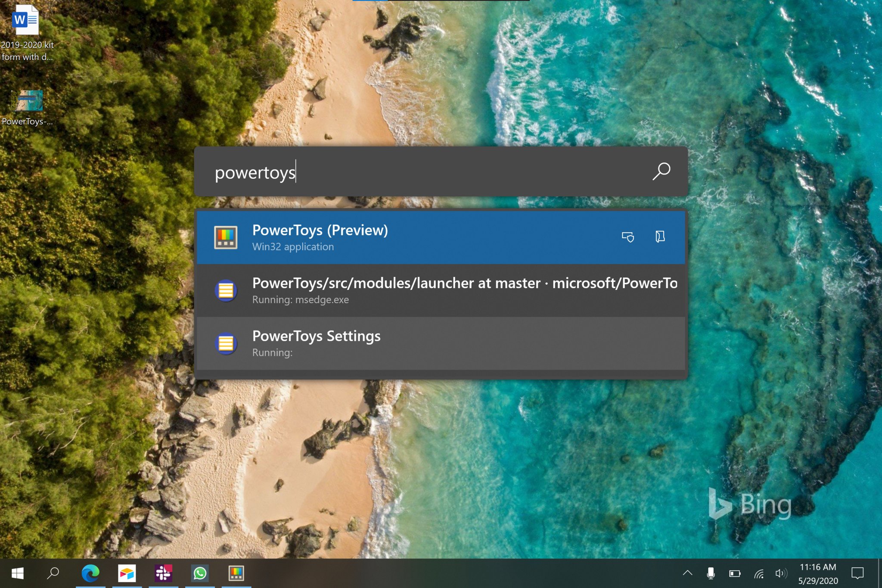This screenshot has width=882, height=588.
Task: Open Microsoft Edge from taskbar
Action: (90, 573)
